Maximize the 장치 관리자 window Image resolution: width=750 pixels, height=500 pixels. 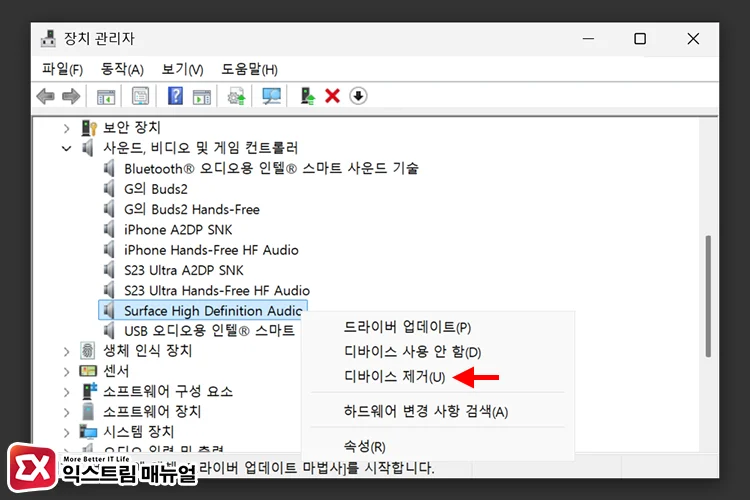[x=640, y=39]
